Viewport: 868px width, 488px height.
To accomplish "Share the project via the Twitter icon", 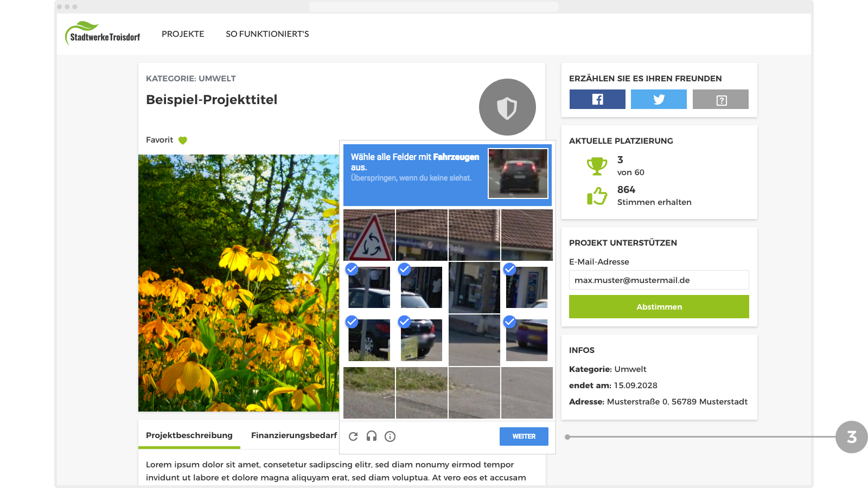I will coord(659,99).
